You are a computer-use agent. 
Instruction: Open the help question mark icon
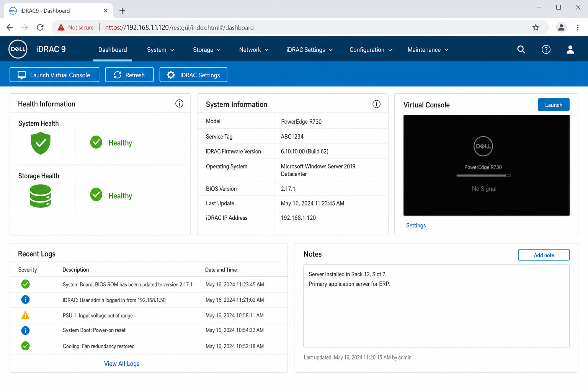tap(546, 49)
